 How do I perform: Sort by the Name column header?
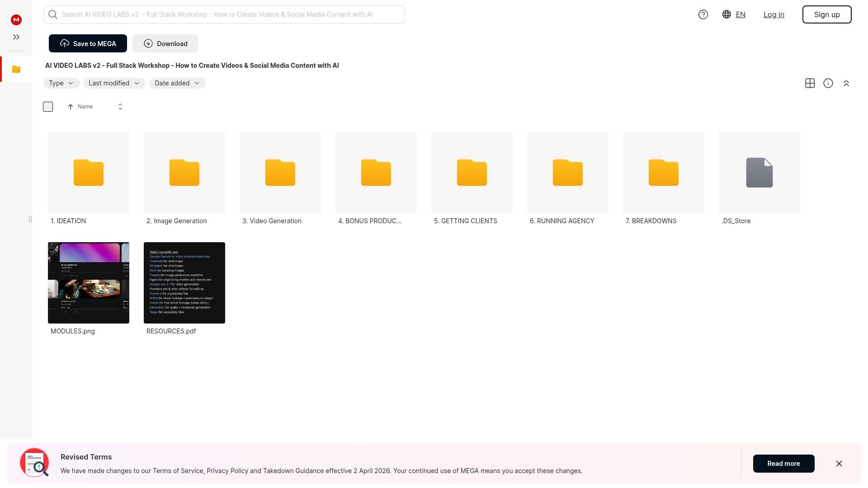point(85,107)
